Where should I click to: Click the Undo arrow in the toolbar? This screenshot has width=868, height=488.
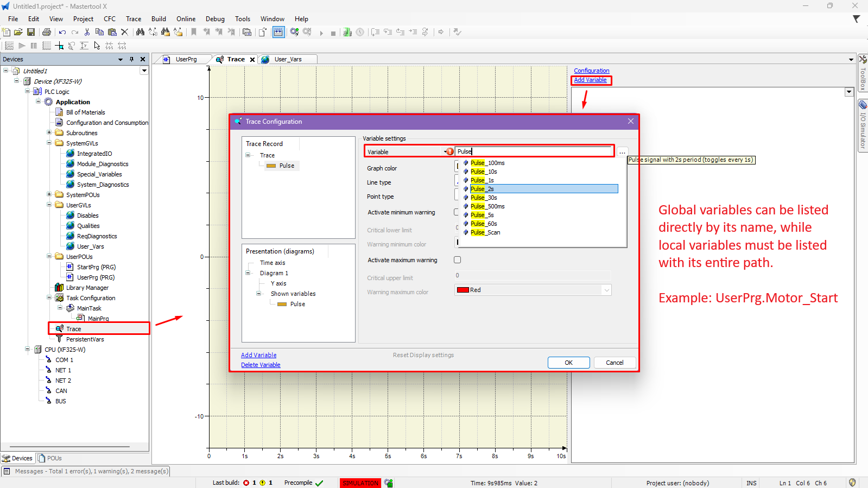click(x=62, y=33)
